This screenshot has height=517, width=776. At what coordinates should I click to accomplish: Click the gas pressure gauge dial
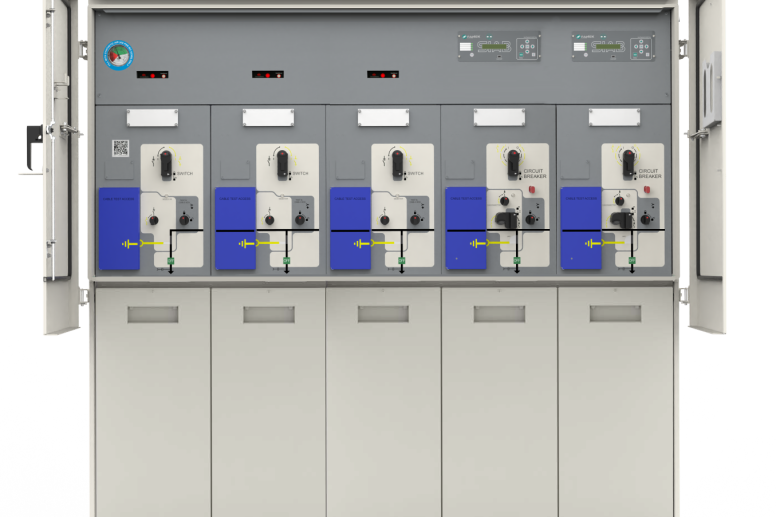119,54
